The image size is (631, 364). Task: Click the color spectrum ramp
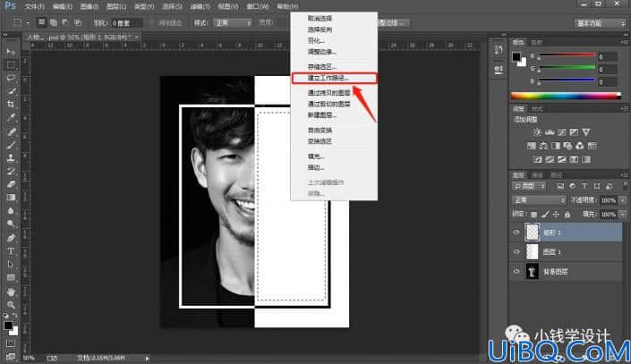click(x=566, y=96)
